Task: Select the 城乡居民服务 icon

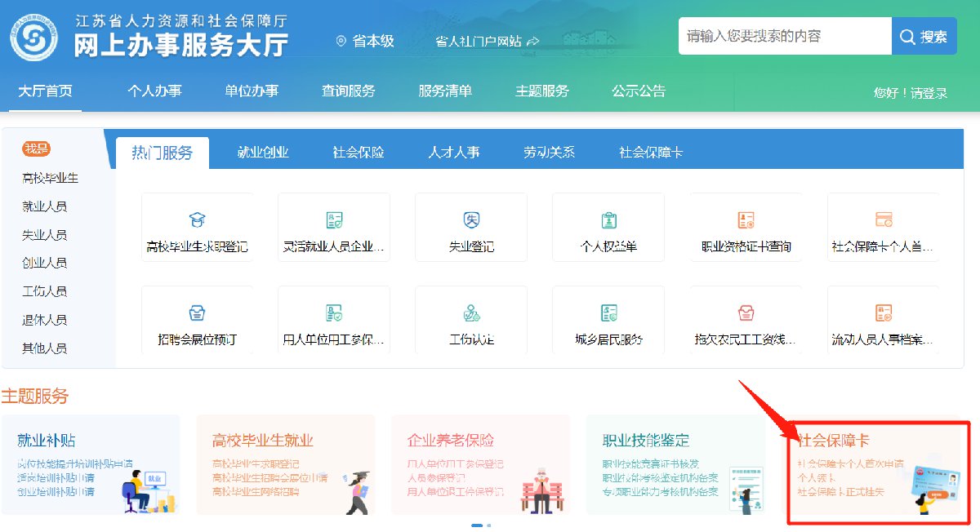Action: pyautogui.click(x=608, y=313)
